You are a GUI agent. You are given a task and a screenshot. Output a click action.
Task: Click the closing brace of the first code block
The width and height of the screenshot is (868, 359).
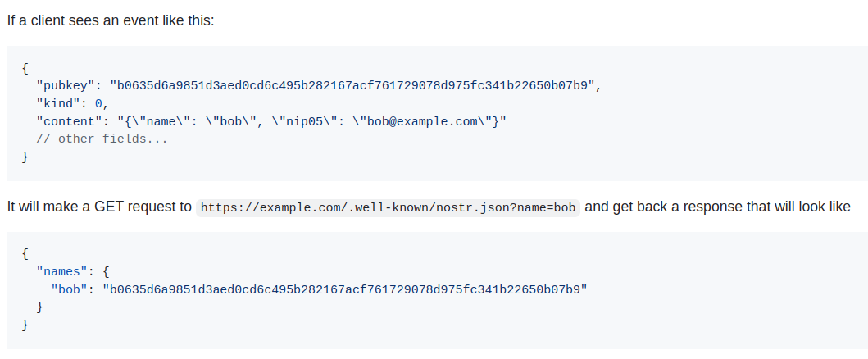click(25, 157)
